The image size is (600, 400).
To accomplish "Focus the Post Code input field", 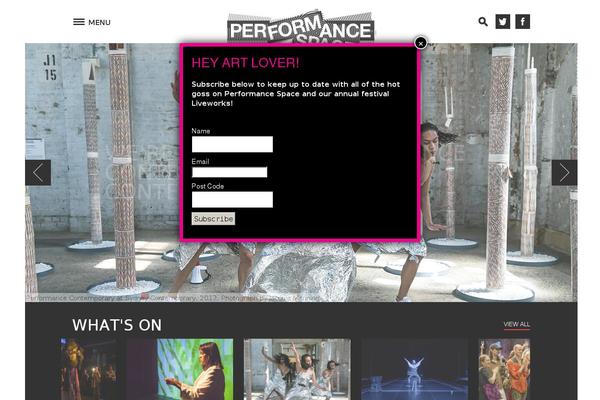I will point(232,199).
